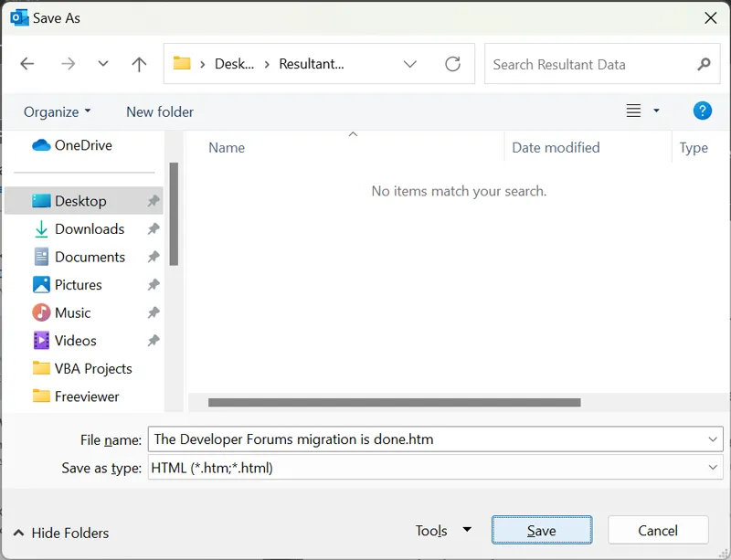Open the blue Help question icon
731x560 pixels.
pos(702,111)
